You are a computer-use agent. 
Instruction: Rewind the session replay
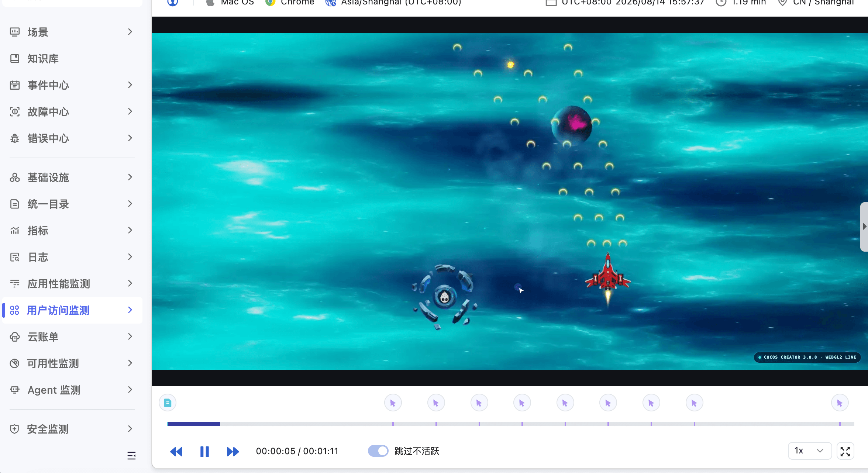(176, 452)
